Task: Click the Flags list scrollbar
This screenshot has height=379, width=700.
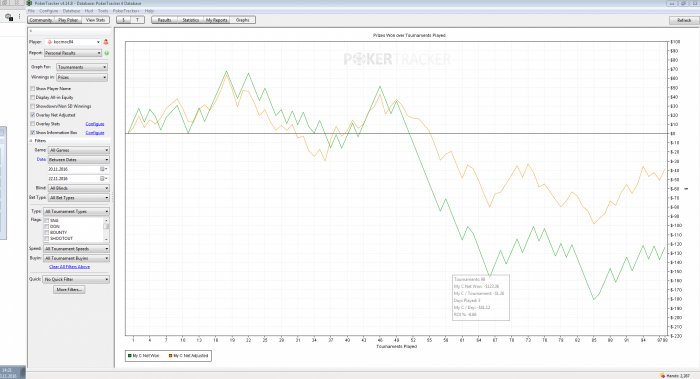Action: pos(106,229)
